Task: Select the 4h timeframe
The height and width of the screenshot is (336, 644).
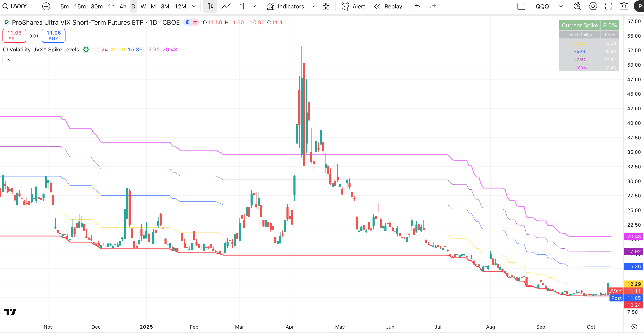Action: (x=123, y=7)
